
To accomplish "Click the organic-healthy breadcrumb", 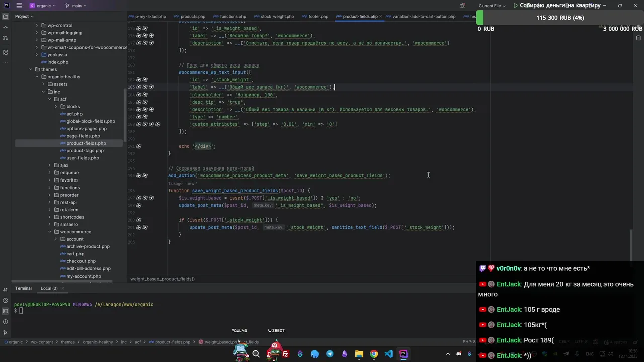I will pyautogui.click(x=98, y=342).
